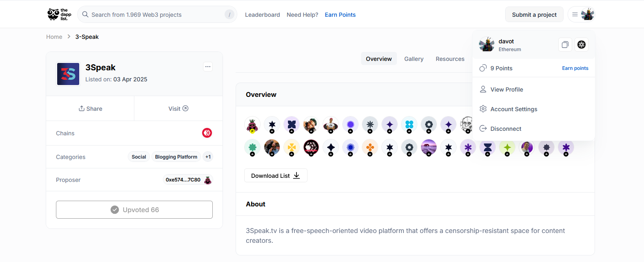Click the Overview section heading
The image size is (644, 262).
[x=261, y=94]
